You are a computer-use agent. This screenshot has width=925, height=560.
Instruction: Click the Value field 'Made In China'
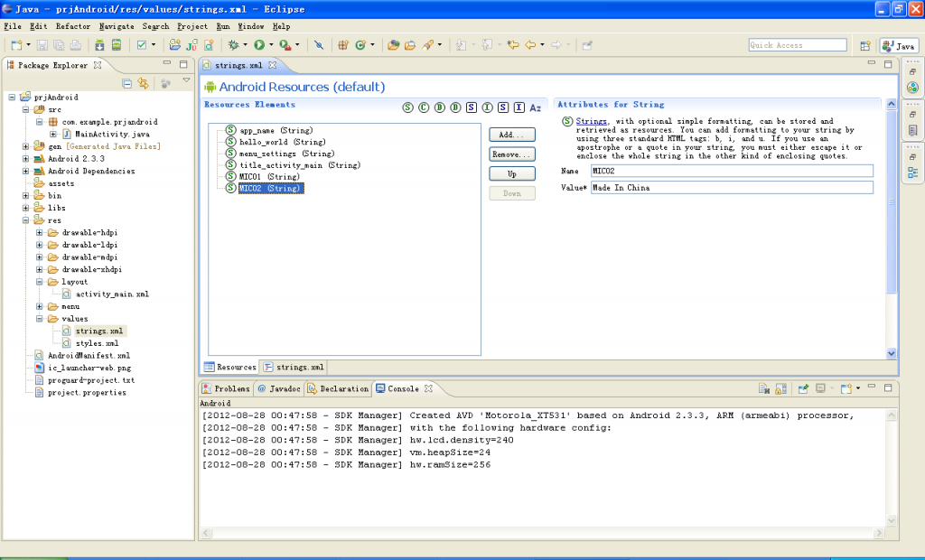(x=732, y=188)
